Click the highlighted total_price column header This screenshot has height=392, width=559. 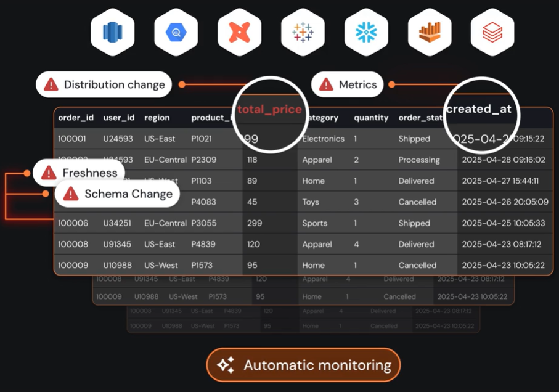tap(269, 109)
